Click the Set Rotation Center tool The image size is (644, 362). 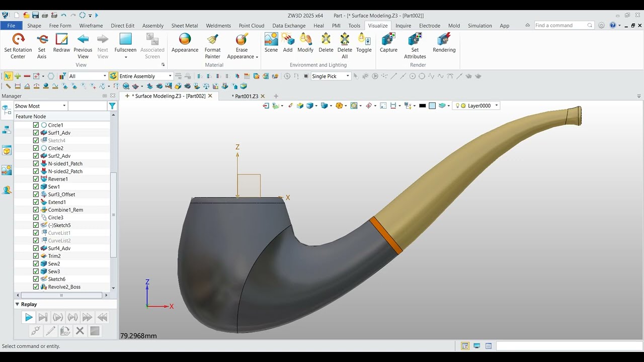pyautogui.click(x=18, y=46)
